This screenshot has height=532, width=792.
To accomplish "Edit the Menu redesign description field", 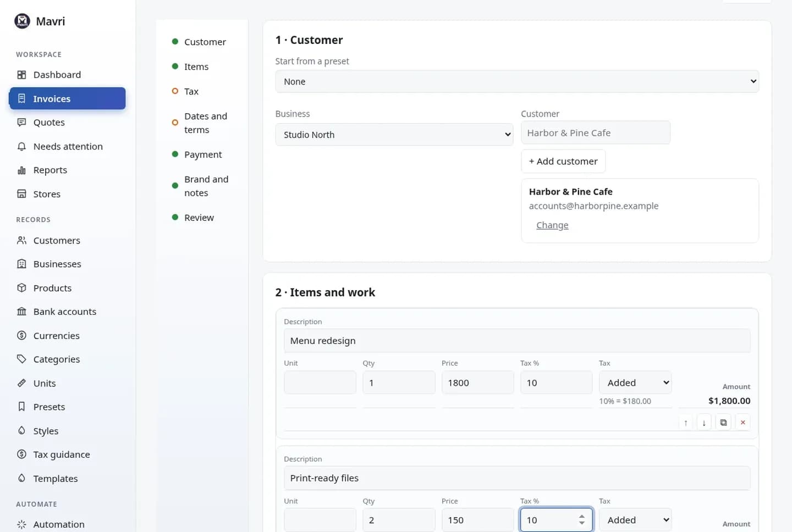I will 517,341.
